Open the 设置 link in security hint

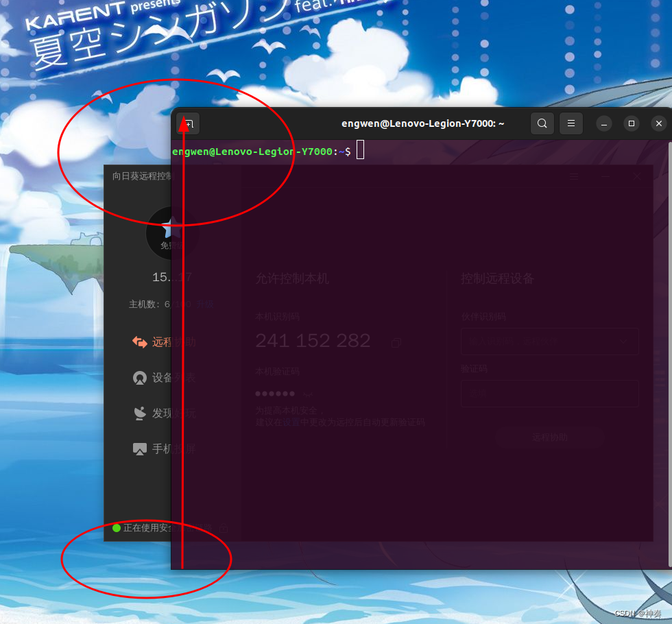pyautogui.click(x=291, y=422)
